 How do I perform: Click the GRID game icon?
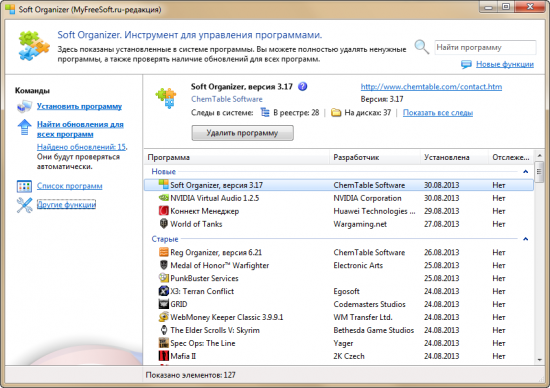click(x=163, y=304)
